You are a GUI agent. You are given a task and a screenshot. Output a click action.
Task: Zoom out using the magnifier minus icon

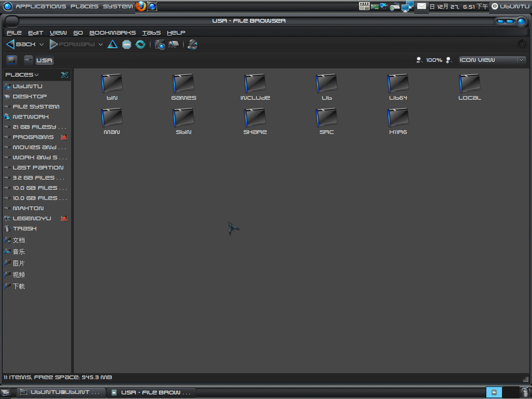pos(419,60)
